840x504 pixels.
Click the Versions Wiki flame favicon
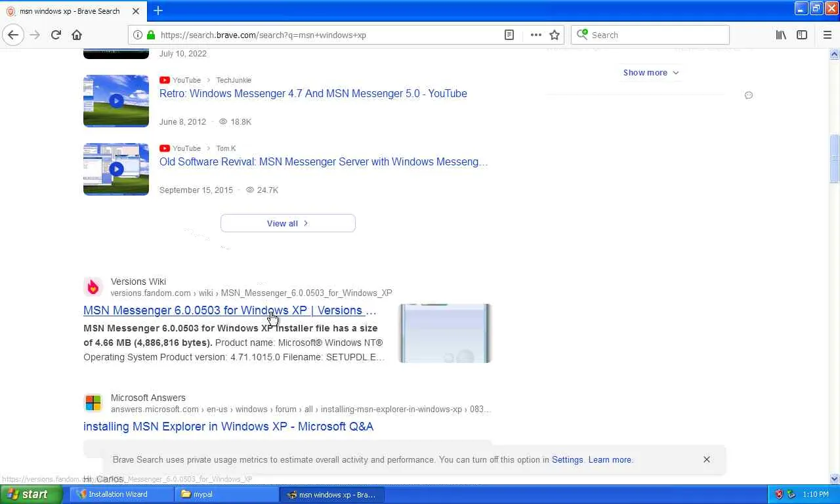93,287
